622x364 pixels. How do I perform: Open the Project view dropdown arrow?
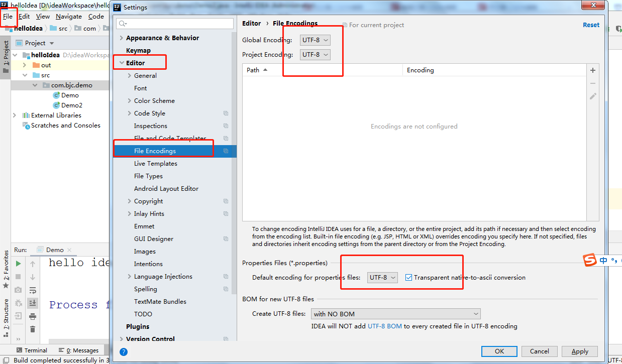point(52,43)
